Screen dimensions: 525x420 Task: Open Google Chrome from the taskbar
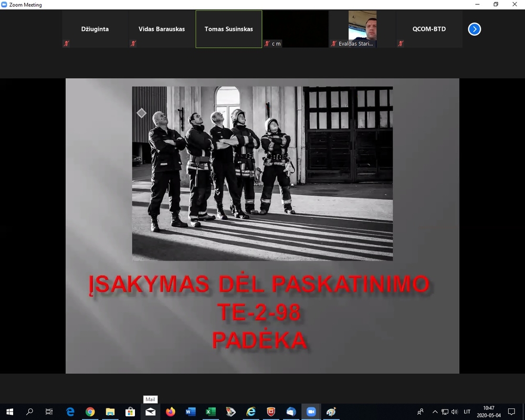(90, 412)
